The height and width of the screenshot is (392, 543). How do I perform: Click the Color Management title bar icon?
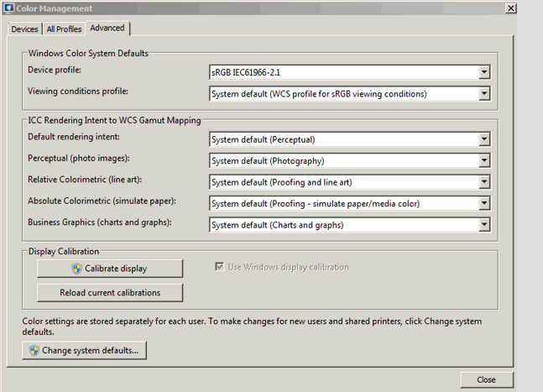coord(8,8)
